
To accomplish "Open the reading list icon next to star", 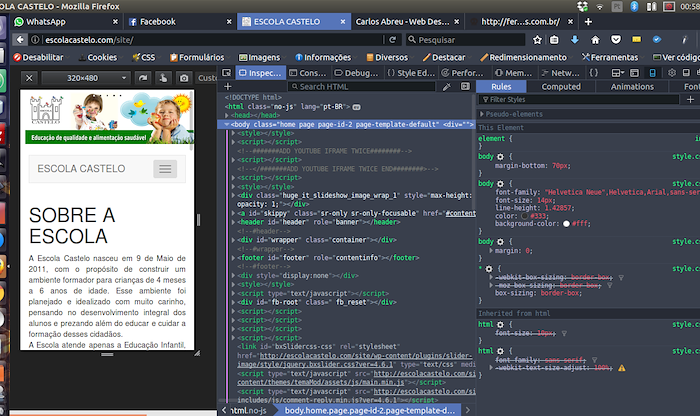I will pos(554,40).
